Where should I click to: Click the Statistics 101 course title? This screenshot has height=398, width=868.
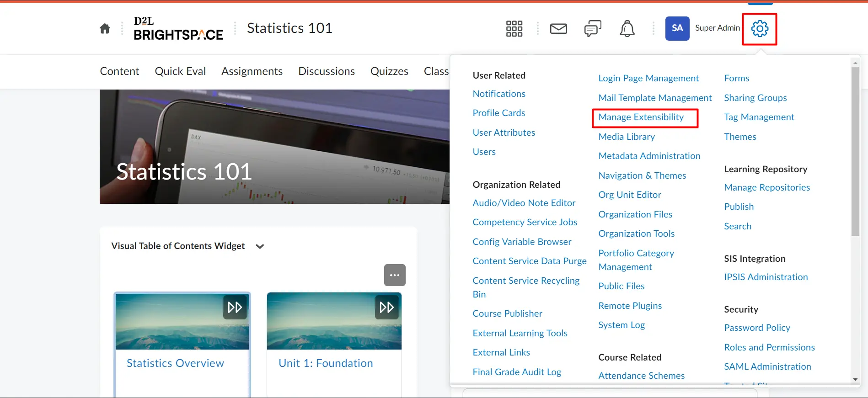coord(289,28)
